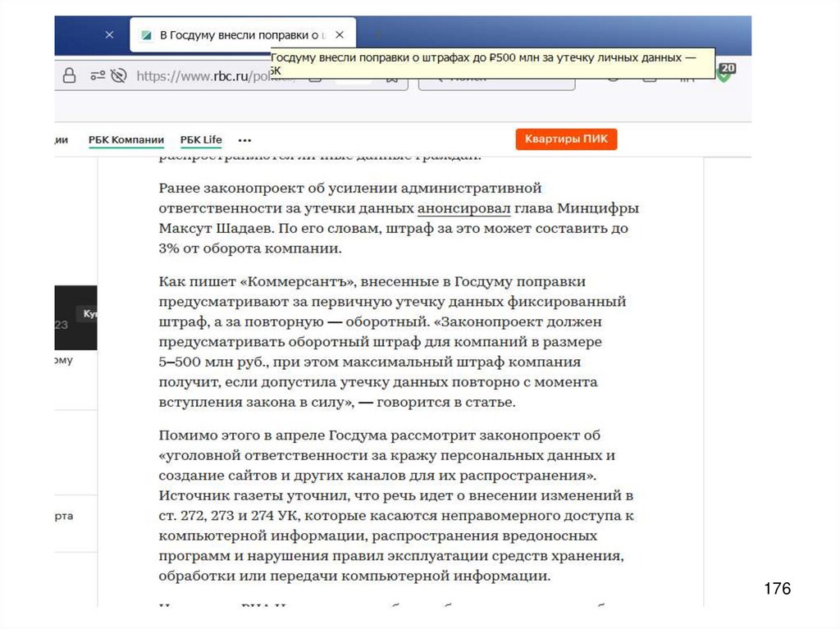Image resolution: width=840 pixels, height=629 pixels.
Task: Follow the 'анонсировал' hyperlink in article
Action: 464,207
